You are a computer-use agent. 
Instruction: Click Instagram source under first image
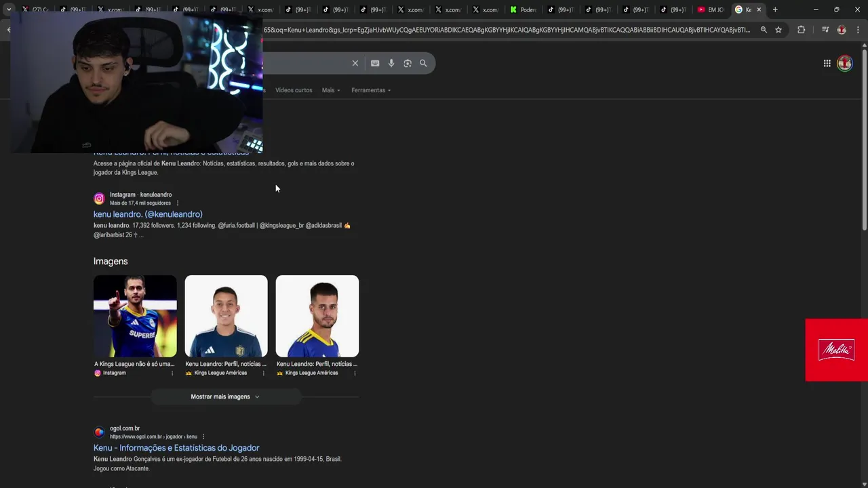[x=110, y=373]
